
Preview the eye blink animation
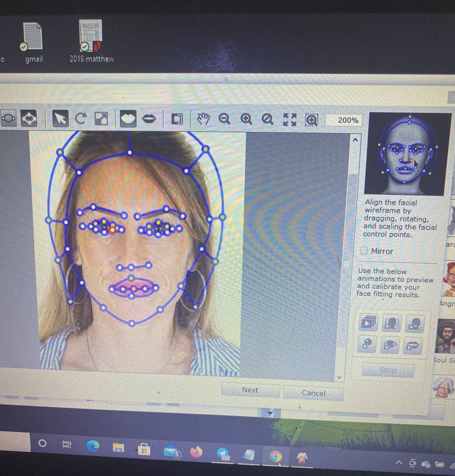pyautogui.click(x=390, y=345)
